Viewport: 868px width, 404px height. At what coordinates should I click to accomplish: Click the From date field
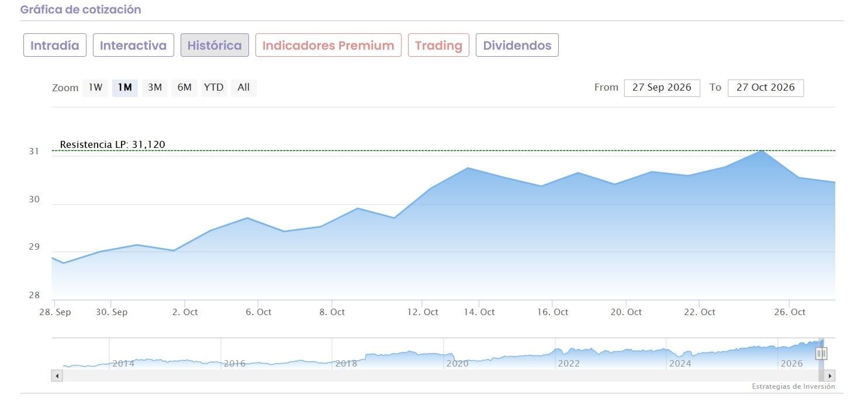pyautogui.click(x=662, y=88)
